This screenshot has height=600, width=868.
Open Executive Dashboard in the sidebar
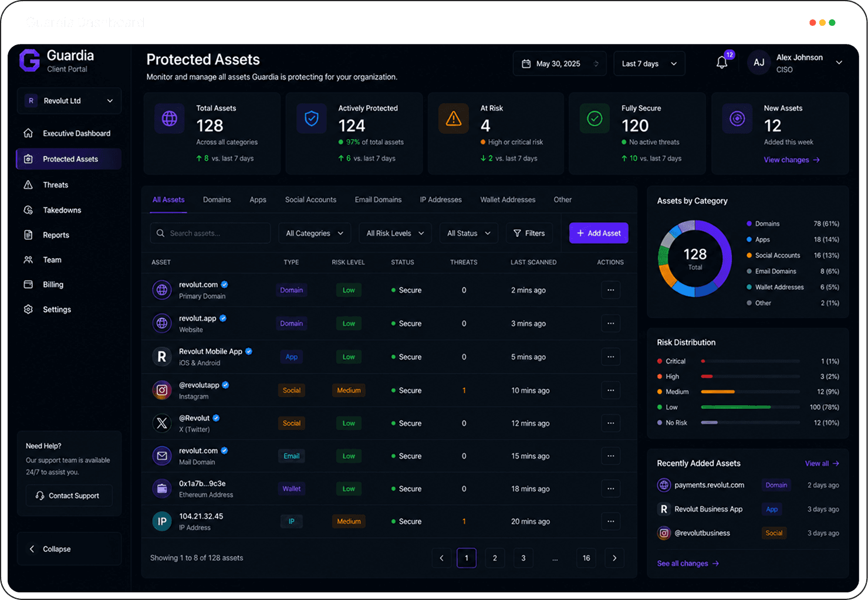point(69,133)
